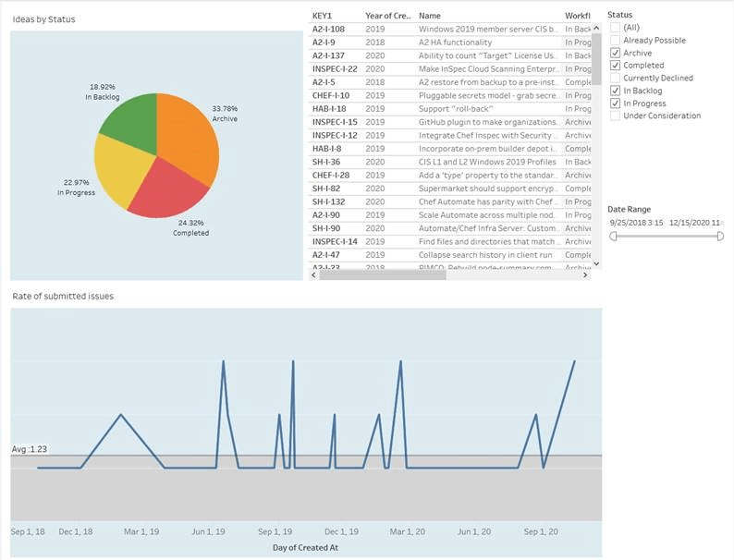Image resolution: width=734 pixels, height=560 pixels.
Task: Click the orange Archive pie slice
Action: point(190,139)
